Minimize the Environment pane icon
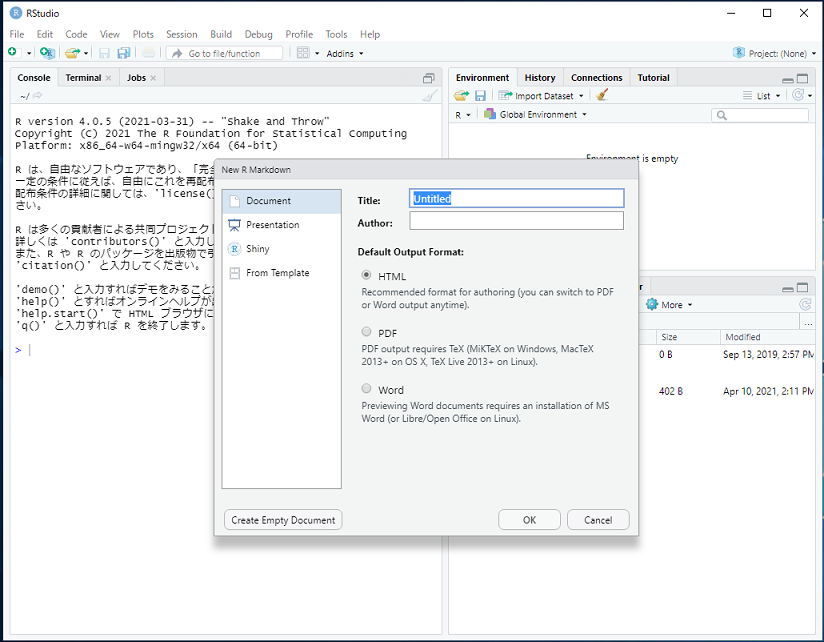Viewport: 824px width, 642px height. [788, 80]
